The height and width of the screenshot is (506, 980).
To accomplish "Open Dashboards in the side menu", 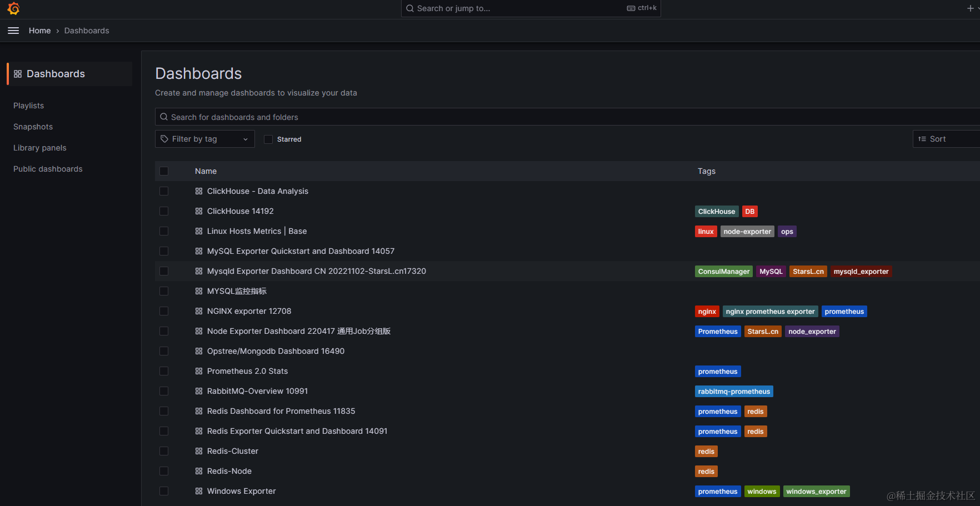I will pos(70,74).
